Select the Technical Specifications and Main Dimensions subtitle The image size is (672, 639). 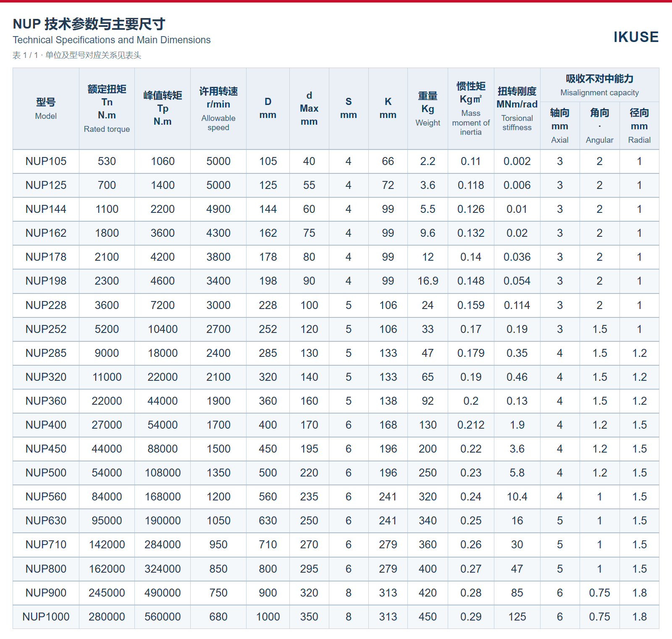click(112, 40)
